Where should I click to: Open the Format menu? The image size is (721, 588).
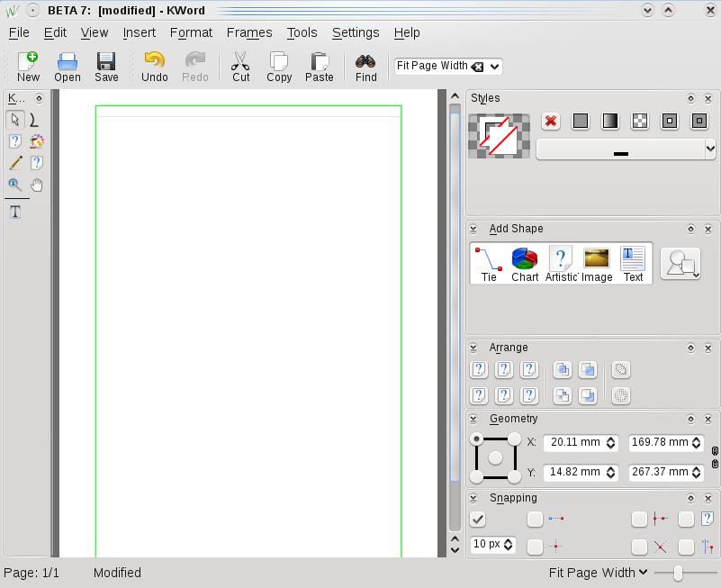pos(191,32)
